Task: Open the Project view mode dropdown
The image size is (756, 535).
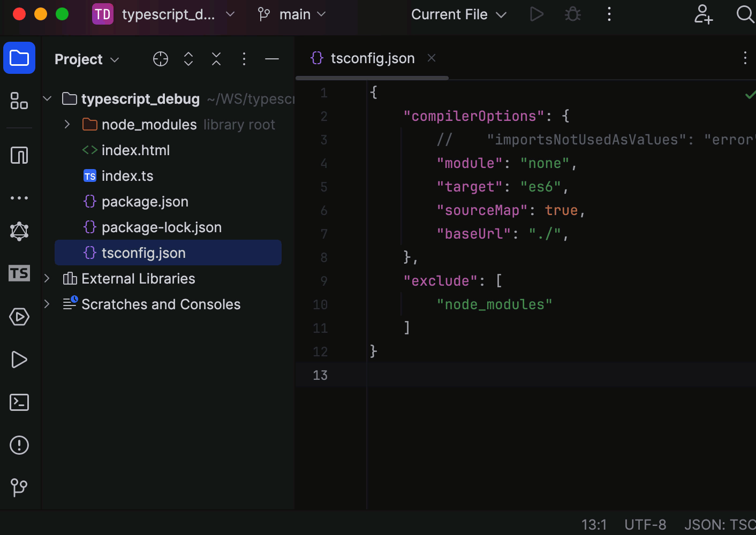Action: 87,59
